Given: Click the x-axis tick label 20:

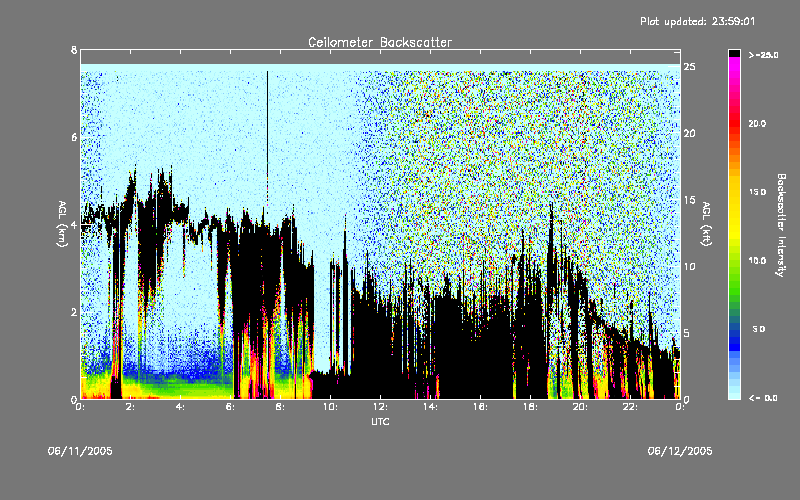Looking at the screenshot, I should click(580, 407).
